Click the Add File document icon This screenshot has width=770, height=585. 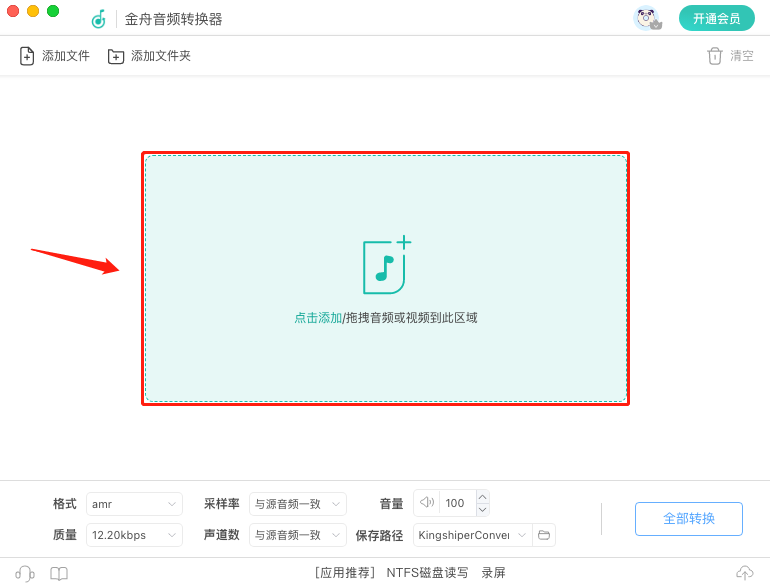pos(27,56)
